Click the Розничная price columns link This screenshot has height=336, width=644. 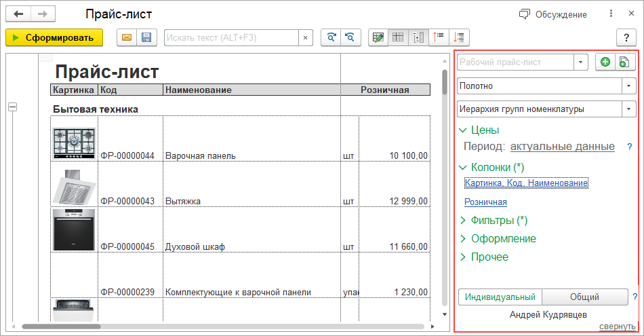485,202
